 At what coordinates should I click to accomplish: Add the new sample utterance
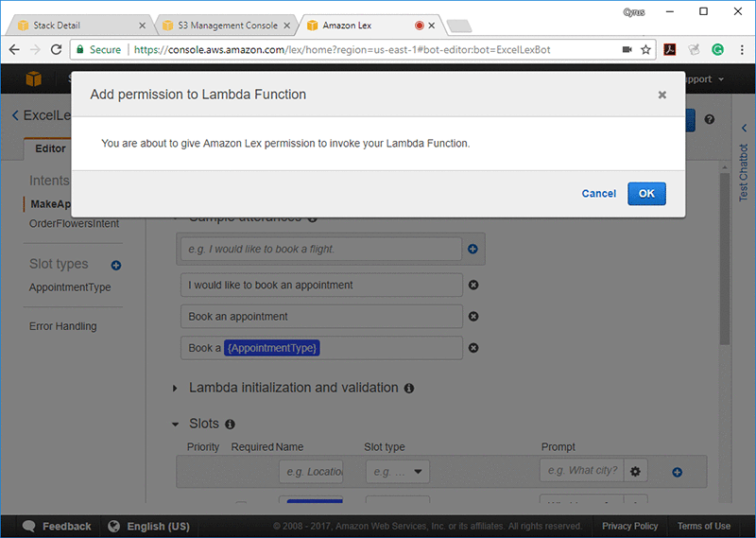[473, 249]
